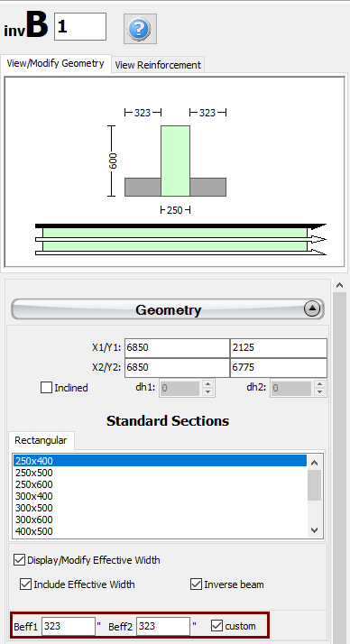Toggle the custom effective width checkbox
Screen dimensions: 350x644
click(216, 626)
